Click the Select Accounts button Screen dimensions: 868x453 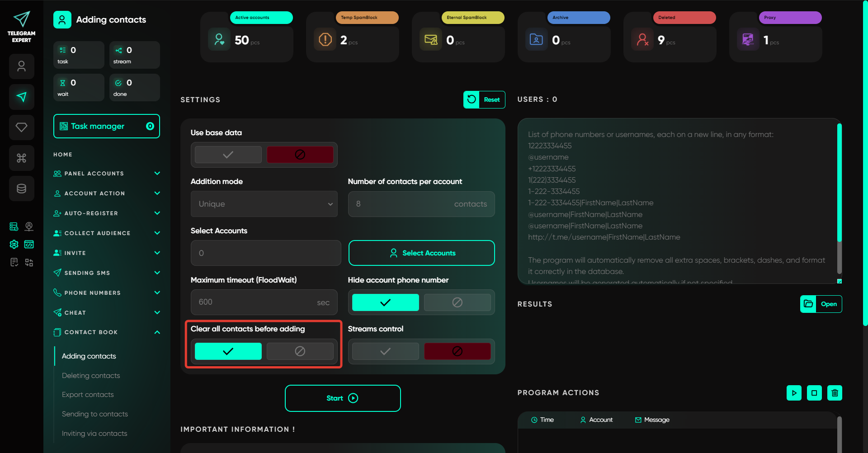click(421, 253)
